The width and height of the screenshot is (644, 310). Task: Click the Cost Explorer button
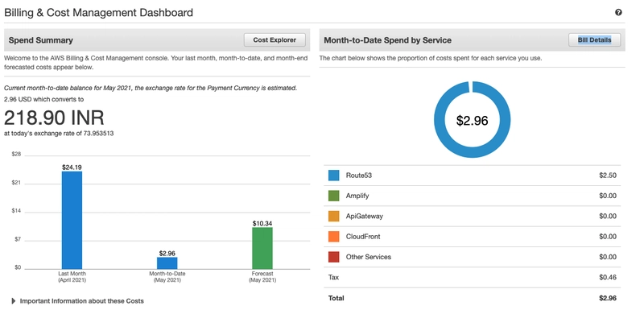(x=275, y=39)
